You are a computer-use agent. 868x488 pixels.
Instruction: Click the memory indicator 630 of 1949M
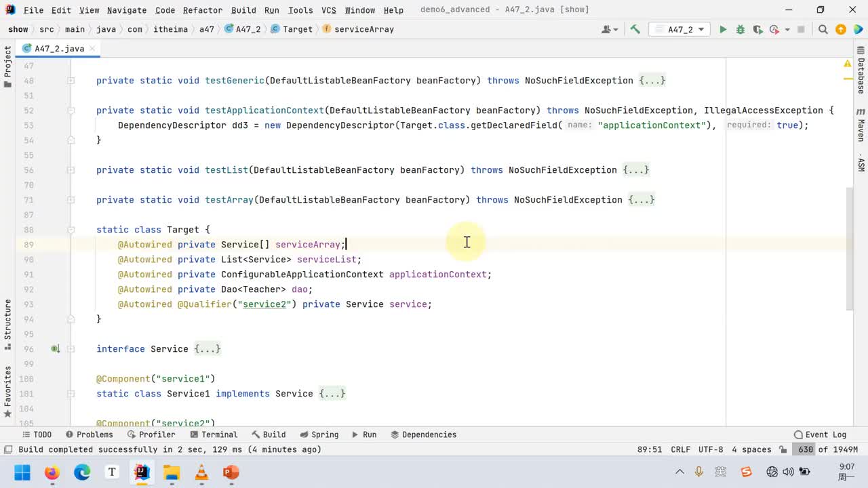827,449
